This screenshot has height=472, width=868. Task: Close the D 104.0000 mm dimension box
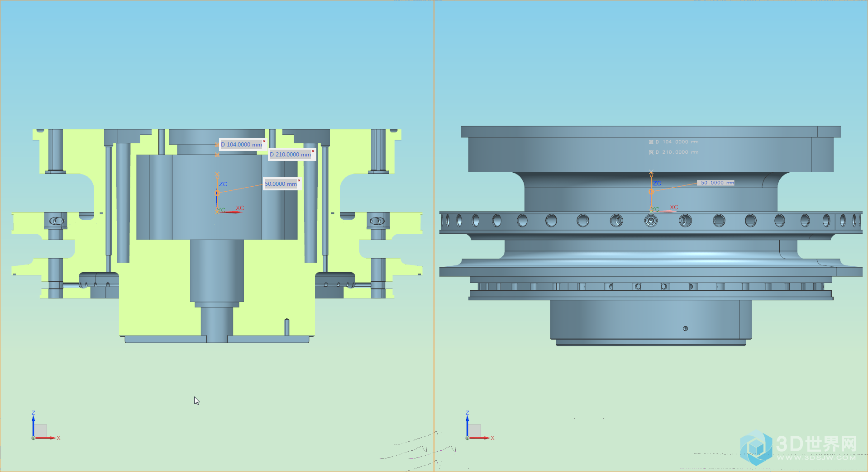(x=264, y=141)
